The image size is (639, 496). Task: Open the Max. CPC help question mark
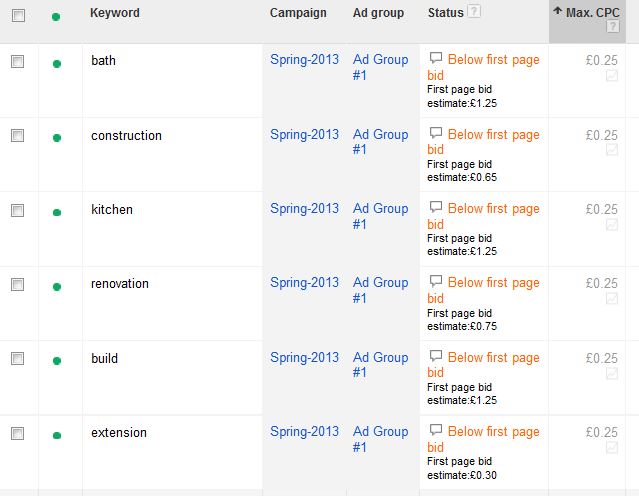click(613, 27)
